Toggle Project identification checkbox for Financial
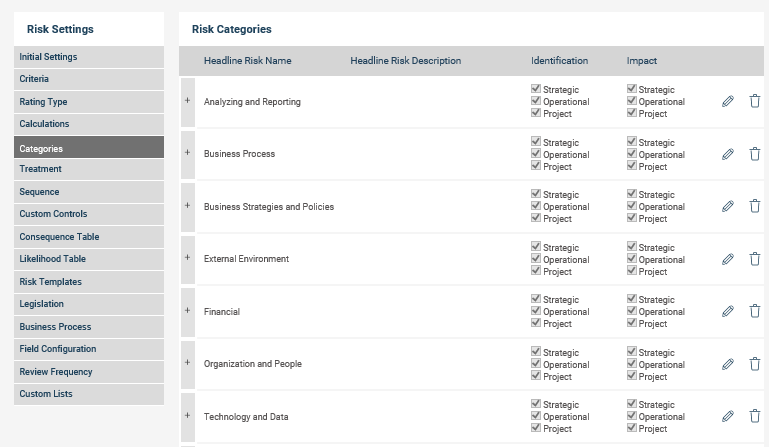 [x=536, y=323]
